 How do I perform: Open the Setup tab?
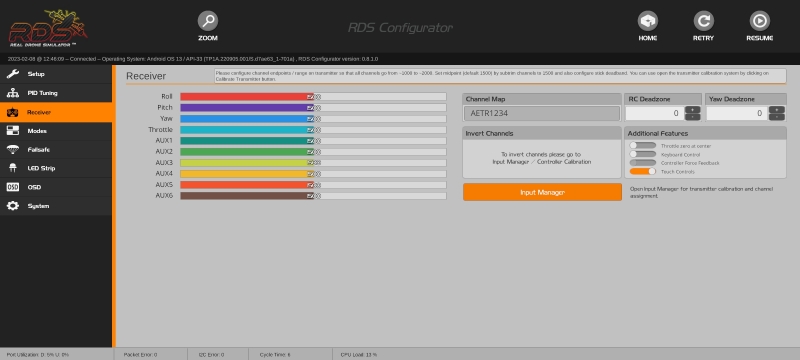point(56,74)
